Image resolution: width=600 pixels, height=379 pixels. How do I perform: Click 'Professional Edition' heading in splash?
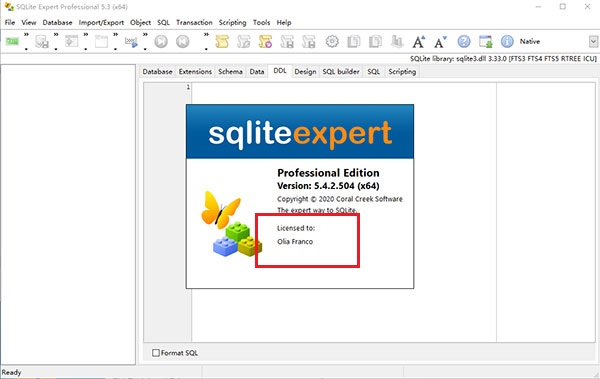(x=328, y=173)
